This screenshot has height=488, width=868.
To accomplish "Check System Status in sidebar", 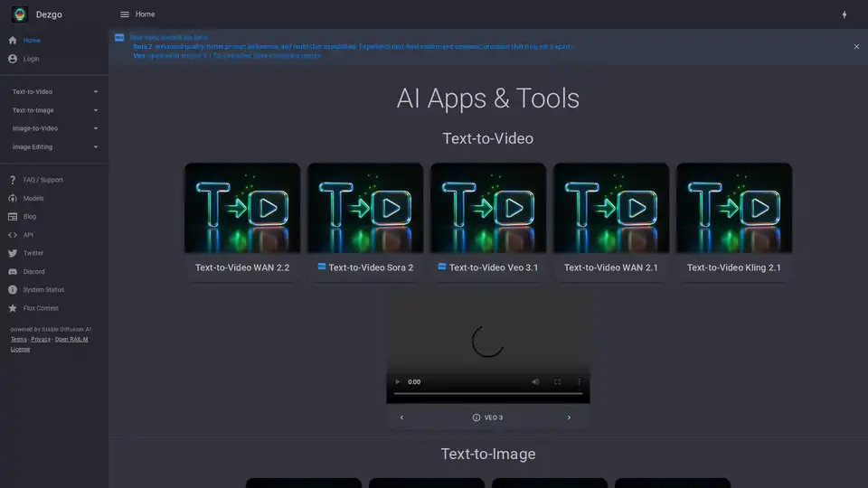I will click(x=42, y=290).
